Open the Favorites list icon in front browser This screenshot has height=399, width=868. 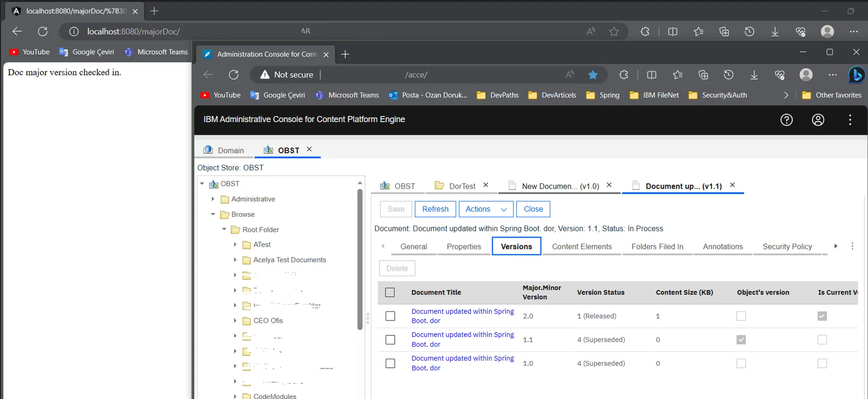point(678,75)
